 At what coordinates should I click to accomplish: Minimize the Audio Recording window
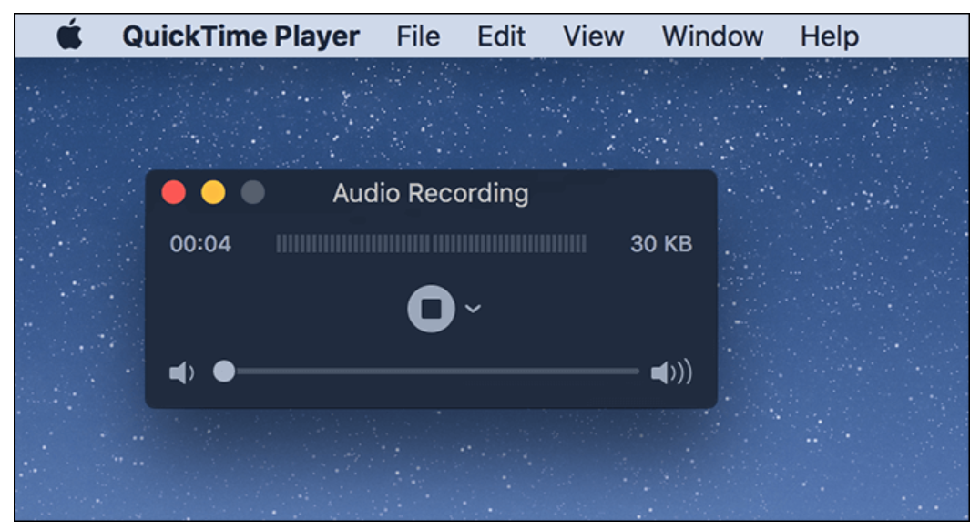[x=213, y=192]
